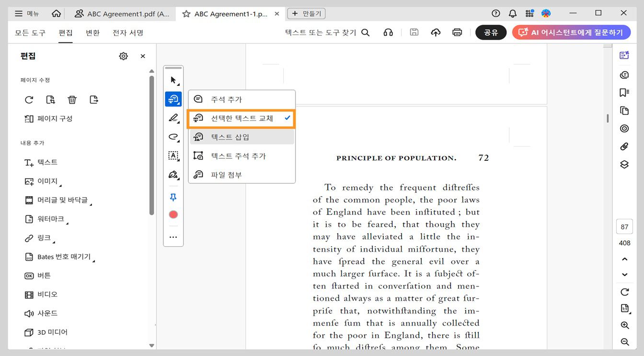Viewport: 644px width, 356px height.
Task: Select the text box annotation tool
Action: [173, 155]
